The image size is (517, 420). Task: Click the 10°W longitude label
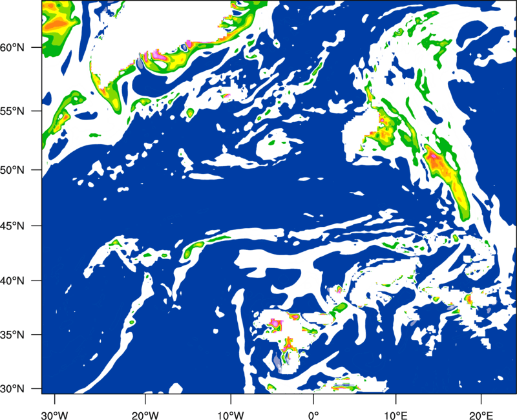[230, 415]
